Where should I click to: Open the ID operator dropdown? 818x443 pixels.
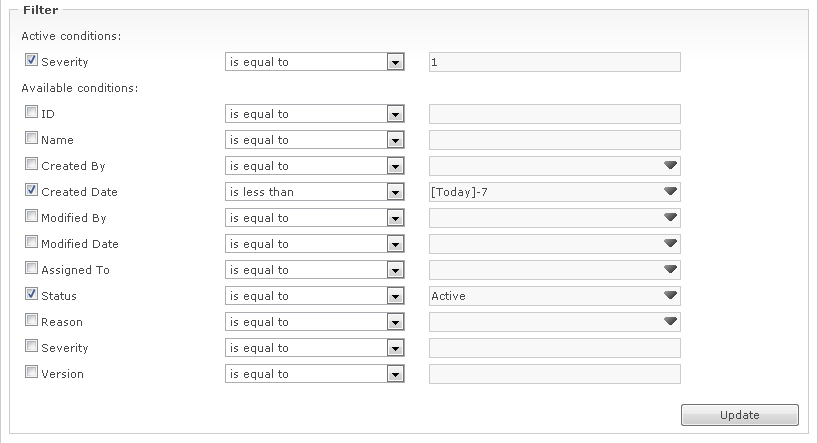pyautogui.click(x=396, y=114)
